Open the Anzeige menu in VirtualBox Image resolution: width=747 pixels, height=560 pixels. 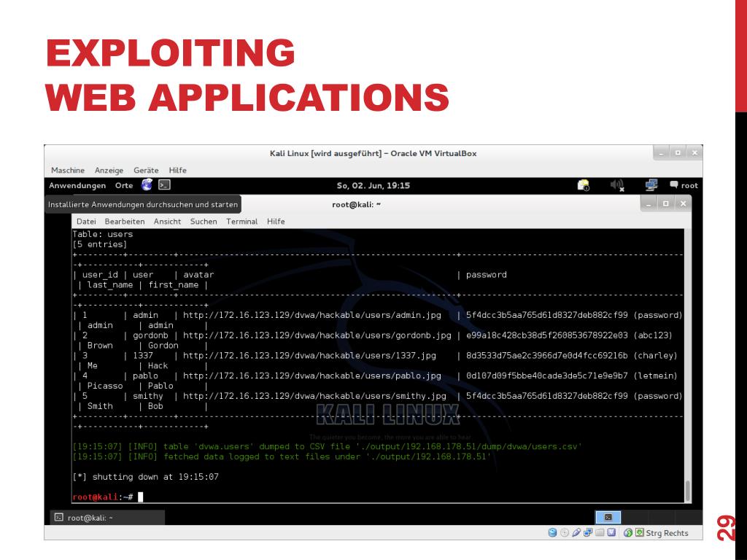coord(109,170)
